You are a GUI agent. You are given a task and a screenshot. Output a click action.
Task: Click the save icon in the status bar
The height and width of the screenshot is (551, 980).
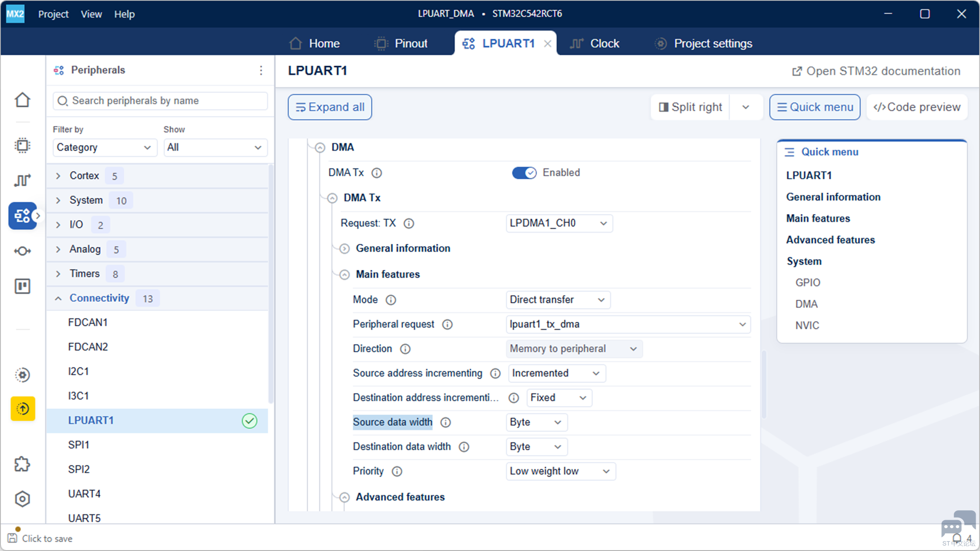12,538
